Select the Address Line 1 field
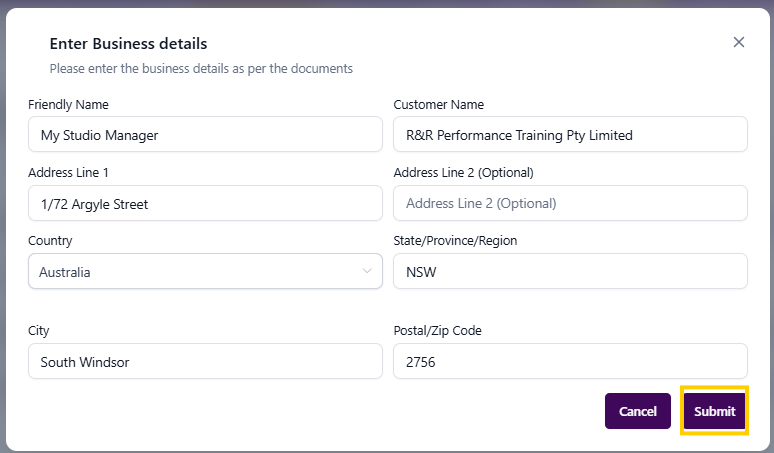Screen dimensions: 774x453 point(205,204)
